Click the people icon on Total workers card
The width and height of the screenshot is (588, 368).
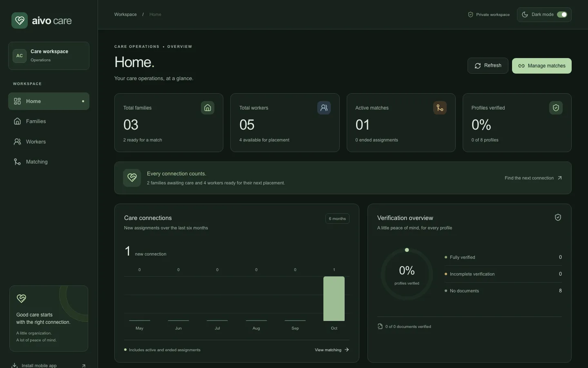(x=324, y=108)
